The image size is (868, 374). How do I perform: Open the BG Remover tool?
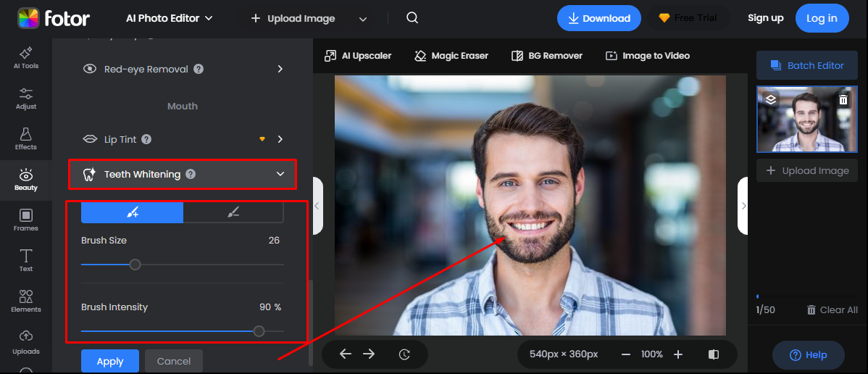point(546,56)
